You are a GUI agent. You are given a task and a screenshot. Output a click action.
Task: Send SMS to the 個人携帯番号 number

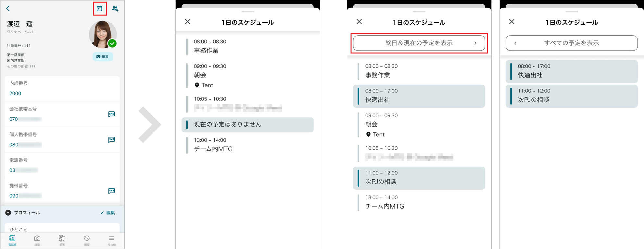click(x=111, y=140)
